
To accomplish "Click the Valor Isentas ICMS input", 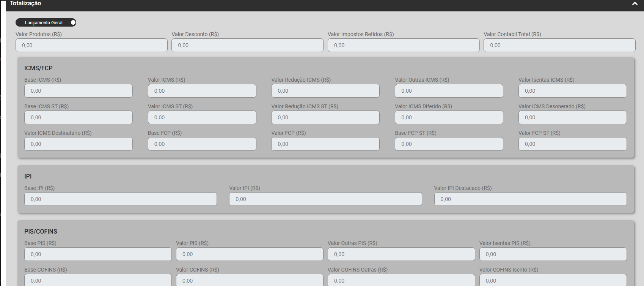I will coord(572,91).
